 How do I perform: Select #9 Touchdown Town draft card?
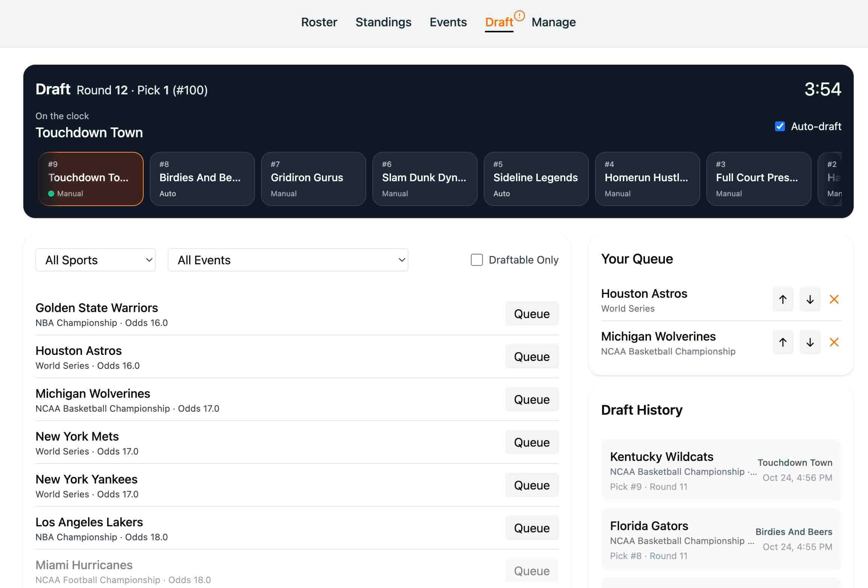pos(91,179)
